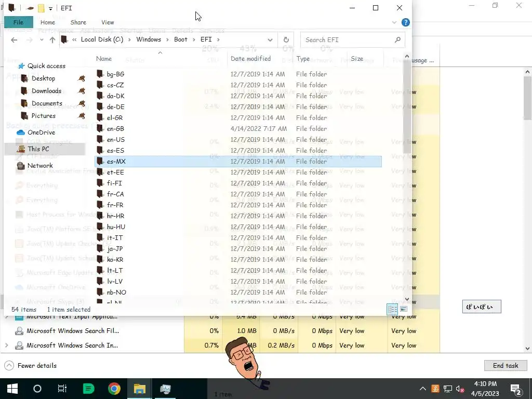532x399 pixels.
Task: Select the bg-BG folder icon
Action: coord(100,74)
